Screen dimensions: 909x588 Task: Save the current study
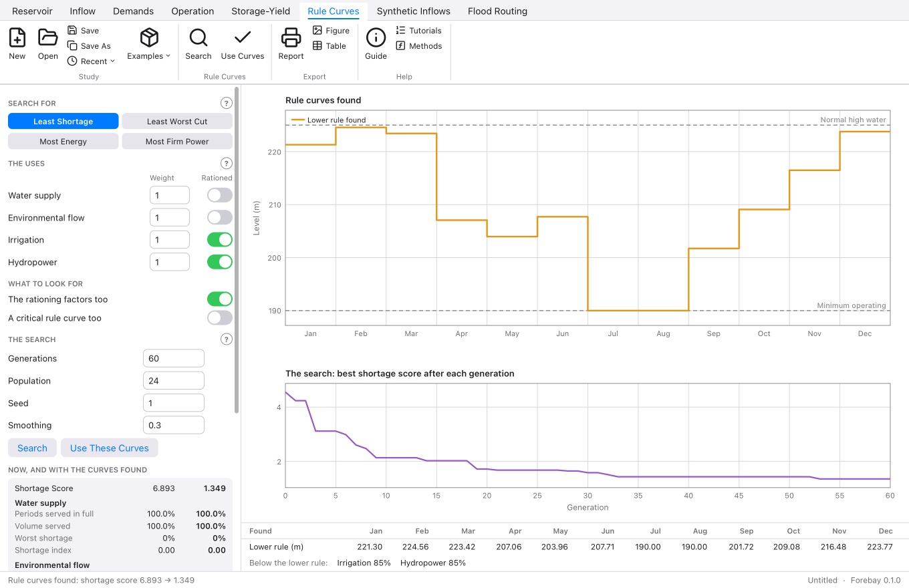(x=84, y=31)
